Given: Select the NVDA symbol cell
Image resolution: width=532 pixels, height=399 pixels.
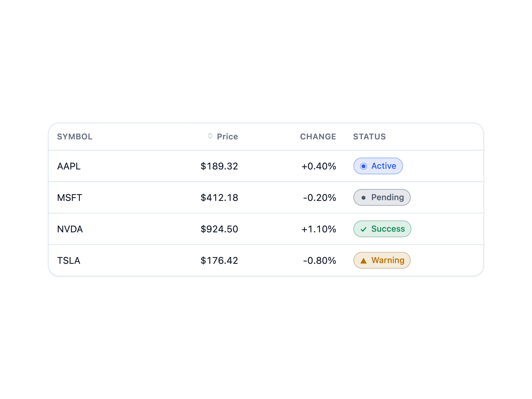Looking at the screenshot, I should 70,229.
